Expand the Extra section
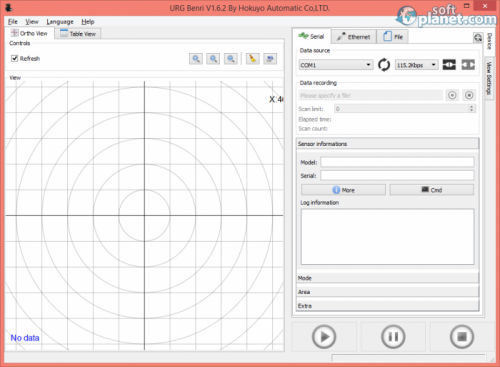 point(387,306)
